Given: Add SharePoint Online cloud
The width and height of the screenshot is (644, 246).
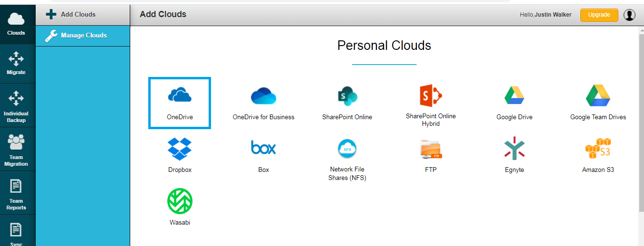Looking at the screenshot, I should (347, 96).
